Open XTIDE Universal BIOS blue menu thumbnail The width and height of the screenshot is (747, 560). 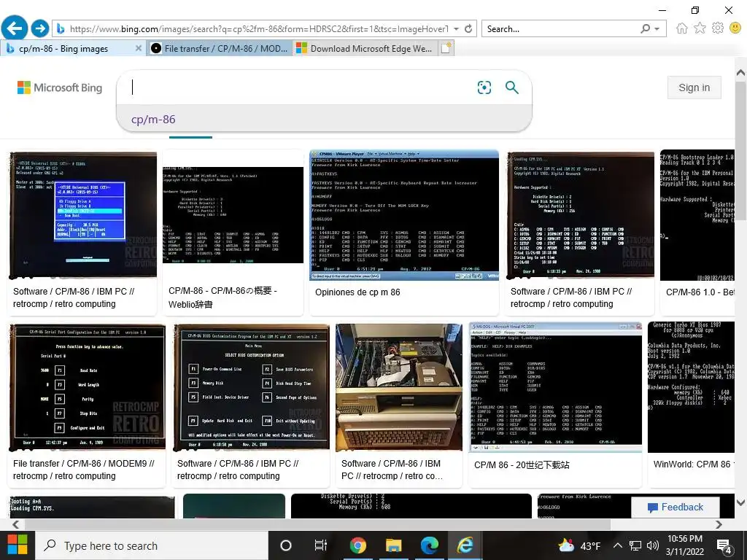click(83, 215)
